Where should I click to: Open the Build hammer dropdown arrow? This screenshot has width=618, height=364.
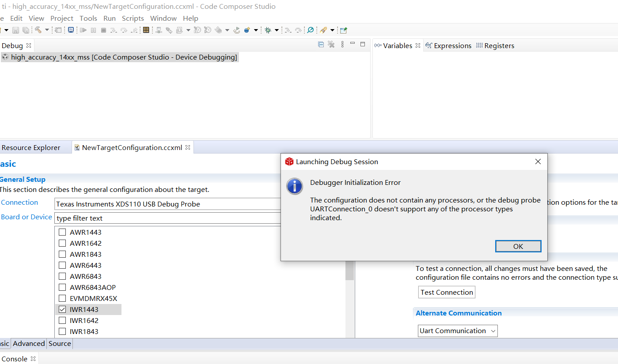point(47,30)
